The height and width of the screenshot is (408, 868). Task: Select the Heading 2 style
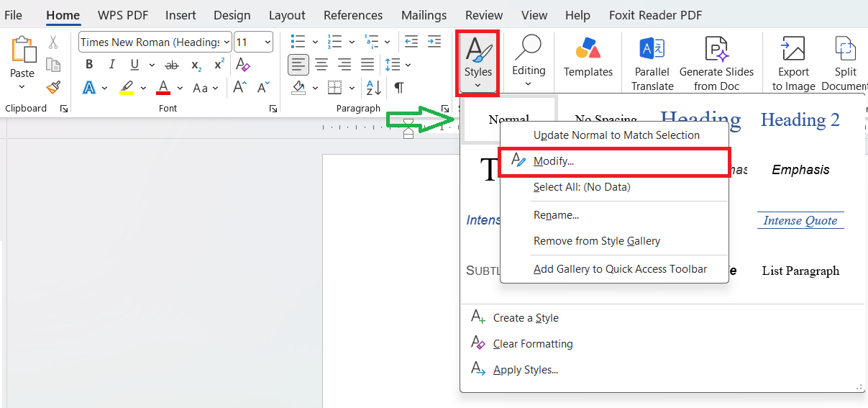click(800, 119)
